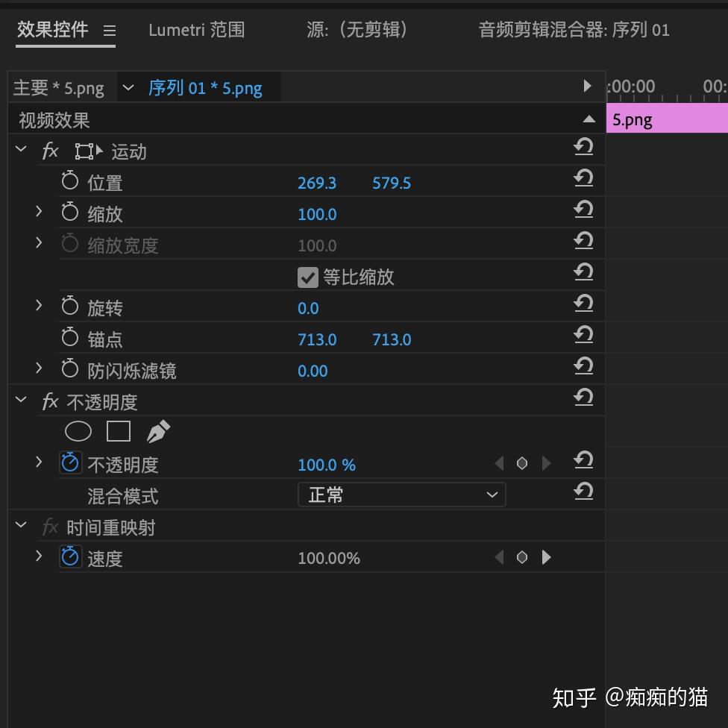728x728 pixels.
Task: Open the 混合模式 dropdown
Action: pyautogui.click(x=401, y=495)
